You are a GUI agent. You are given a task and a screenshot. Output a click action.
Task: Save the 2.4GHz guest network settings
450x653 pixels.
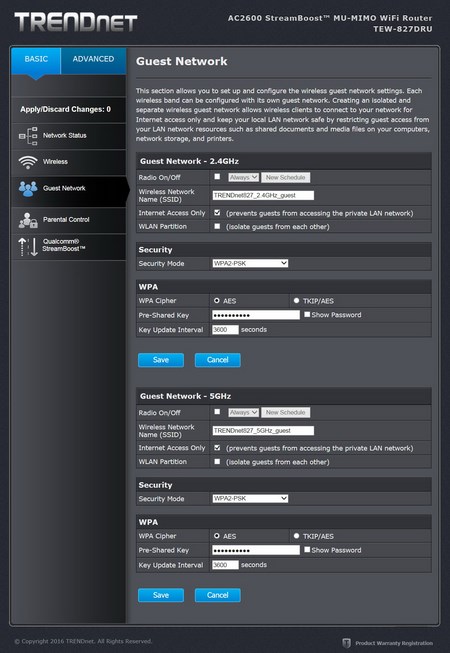pos(161,360)
